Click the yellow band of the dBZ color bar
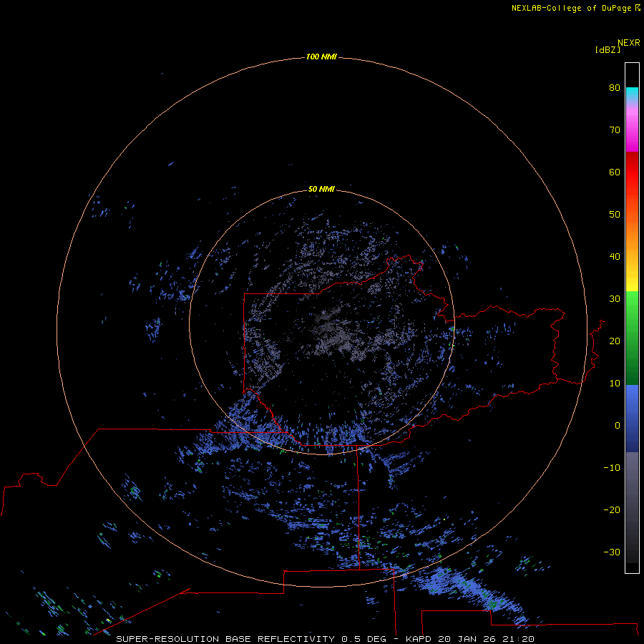 (632, 283)
